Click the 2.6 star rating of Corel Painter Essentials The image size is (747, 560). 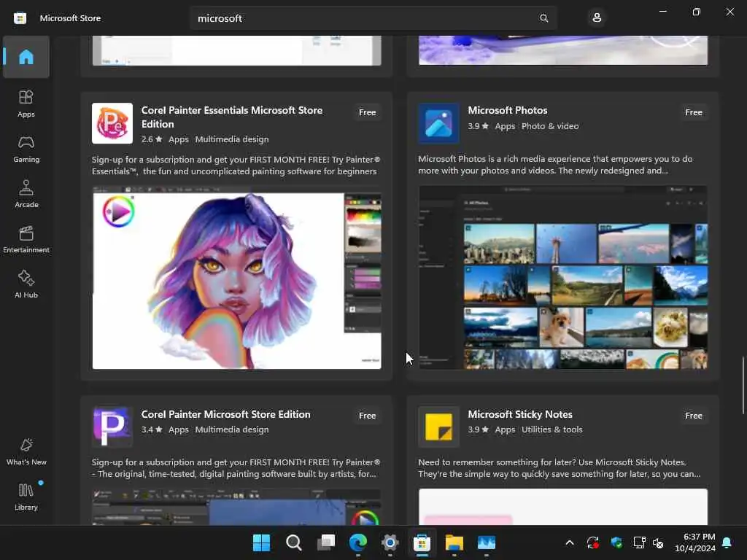coord(152,139)
